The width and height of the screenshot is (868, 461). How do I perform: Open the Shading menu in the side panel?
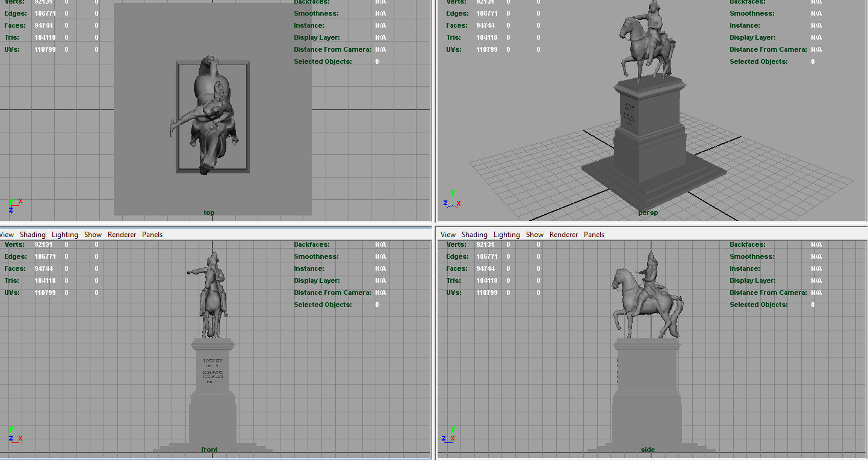pos(474,235)
